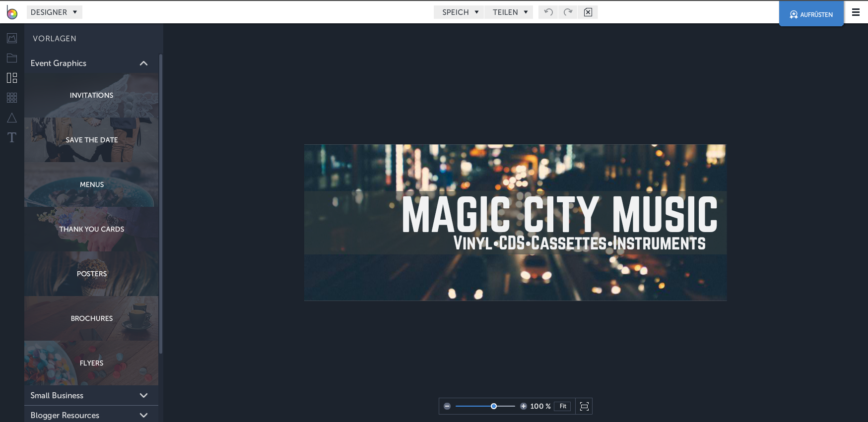Open the MENUS template category
The height and width of the screenshot is (422, 868).
pos(91,184)
